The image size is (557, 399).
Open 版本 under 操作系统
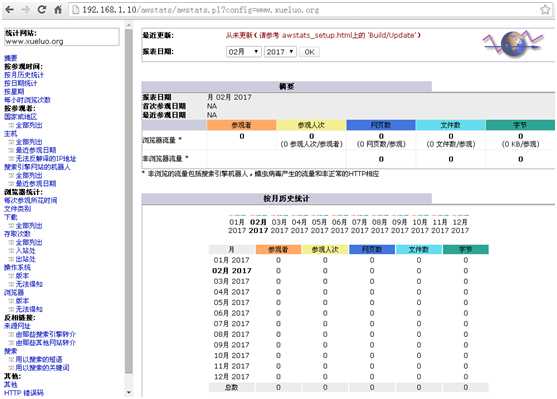(22, 276)
